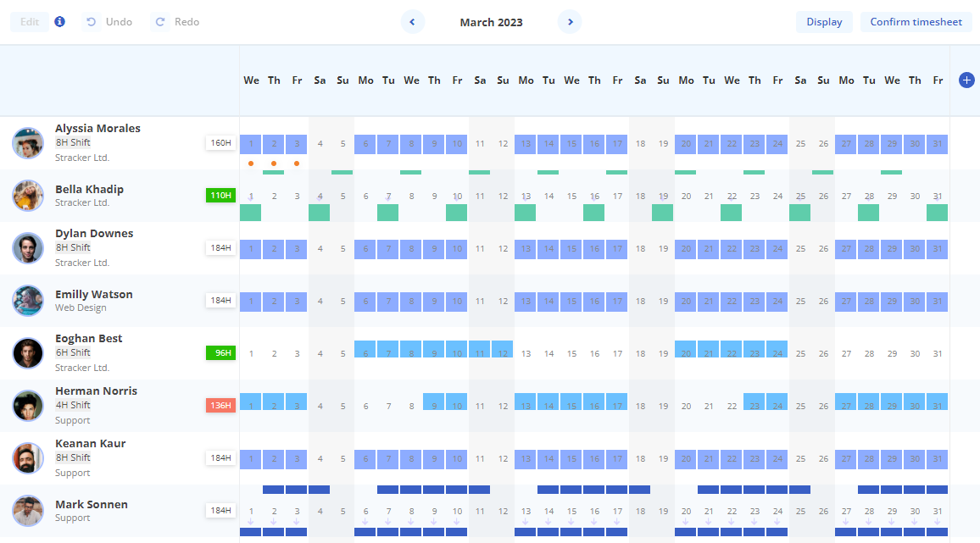Open Alyssia Morales' profile avatar
The image size is (980, 543).
click(28, 143)
